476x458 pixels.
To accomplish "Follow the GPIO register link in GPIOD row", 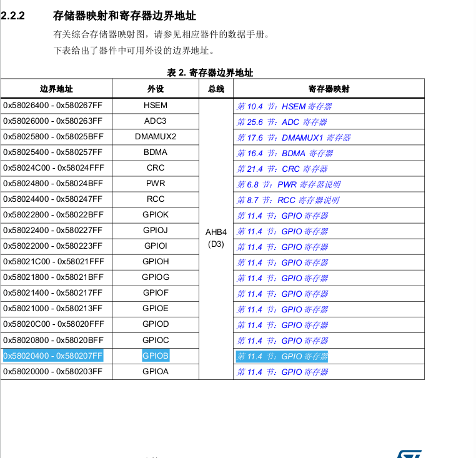I will tap(282, 326).
